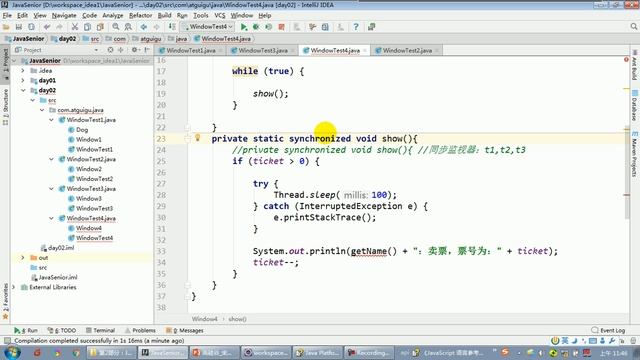This screenshot has height=360, width=640.
Task: Click the Back navigation arrow
Action: pos(144,27)
